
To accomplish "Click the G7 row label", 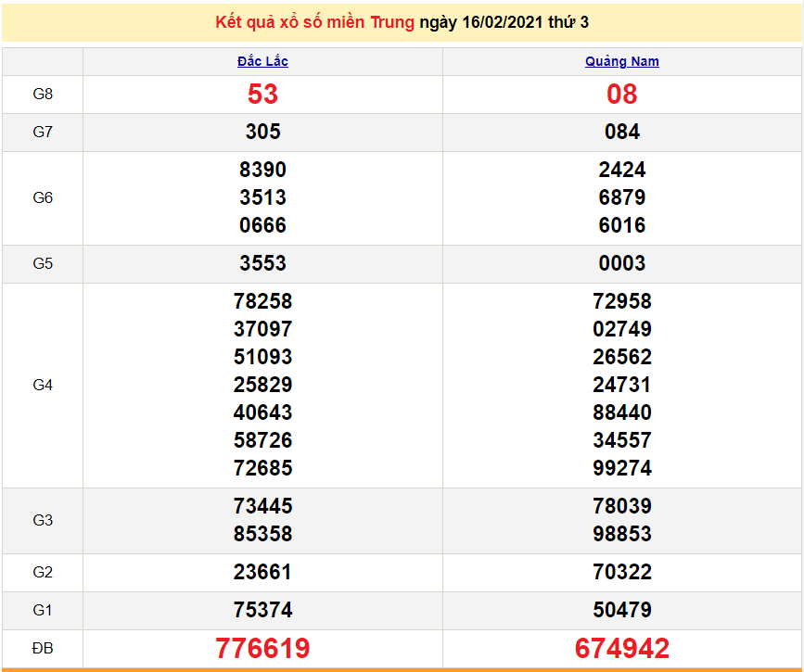I will coord(43,132).
